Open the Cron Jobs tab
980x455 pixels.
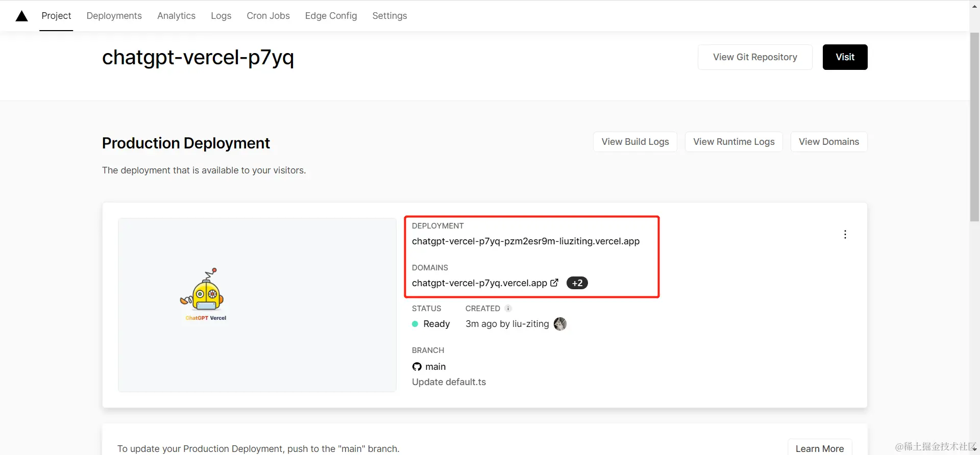click(x=268, y=16)
